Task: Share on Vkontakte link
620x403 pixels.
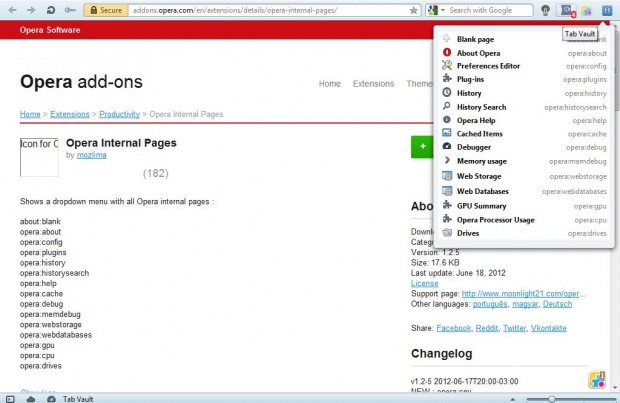Action: (x=548, y=328)
